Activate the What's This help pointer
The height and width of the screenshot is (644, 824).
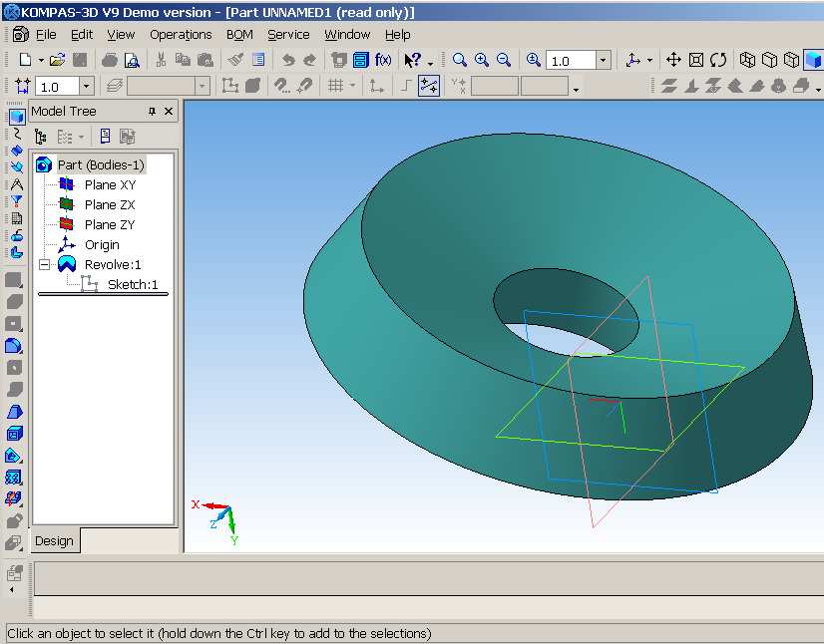click(413, 60)
